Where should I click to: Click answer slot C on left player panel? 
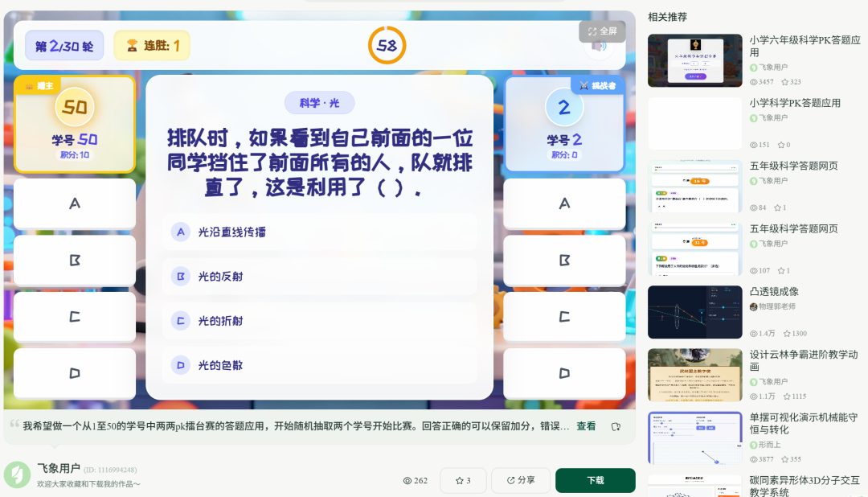coord(74,317)
